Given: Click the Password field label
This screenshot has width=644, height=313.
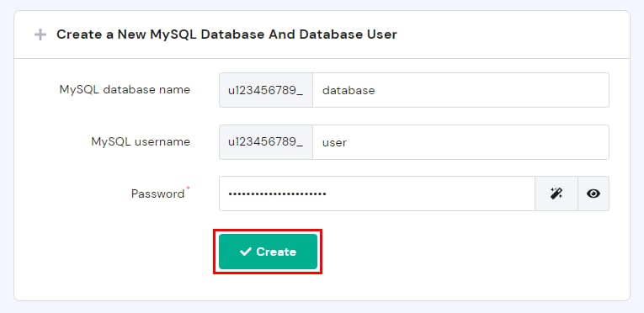Looking at the screenshot, I should tap(157, 194).
